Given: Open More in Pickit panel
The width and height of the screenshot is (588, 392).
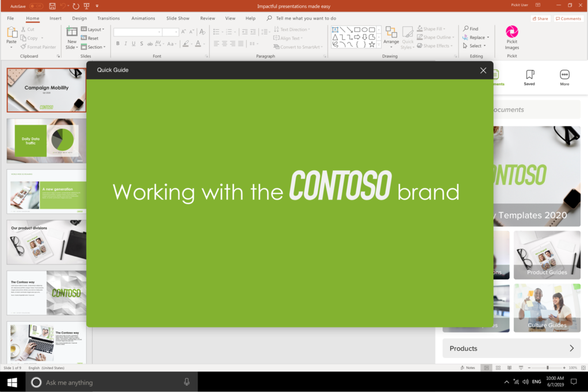Looking at the screenshot, I should click(x=565, y=78).
